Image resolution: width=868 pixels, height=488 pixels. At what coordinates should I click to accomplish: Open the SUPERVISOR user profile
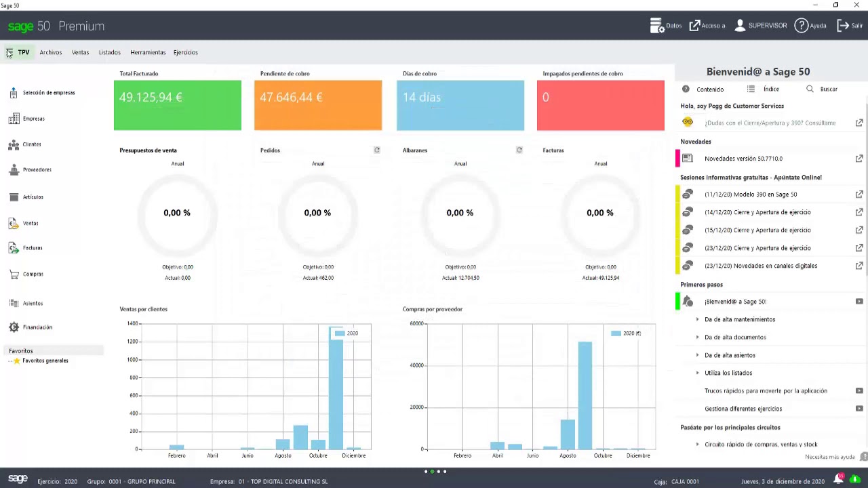pyautogui.click(x=760, y=26)
